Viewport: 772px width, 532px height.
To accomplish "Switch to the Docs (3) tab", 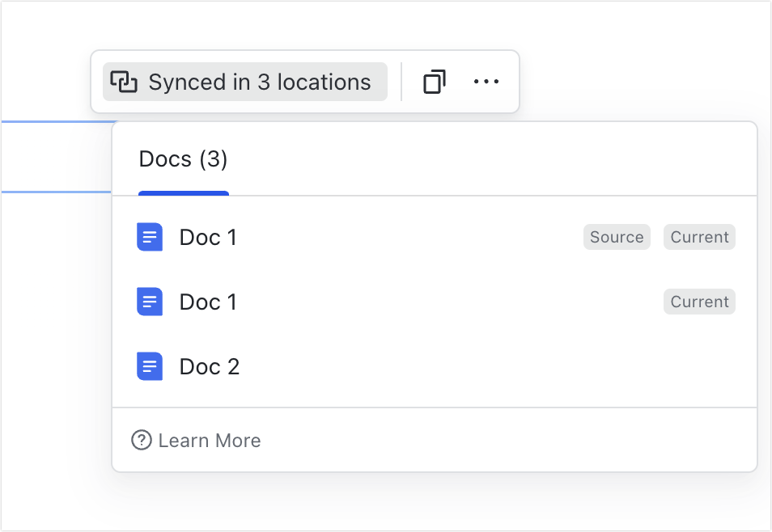I will click(183, 159).
